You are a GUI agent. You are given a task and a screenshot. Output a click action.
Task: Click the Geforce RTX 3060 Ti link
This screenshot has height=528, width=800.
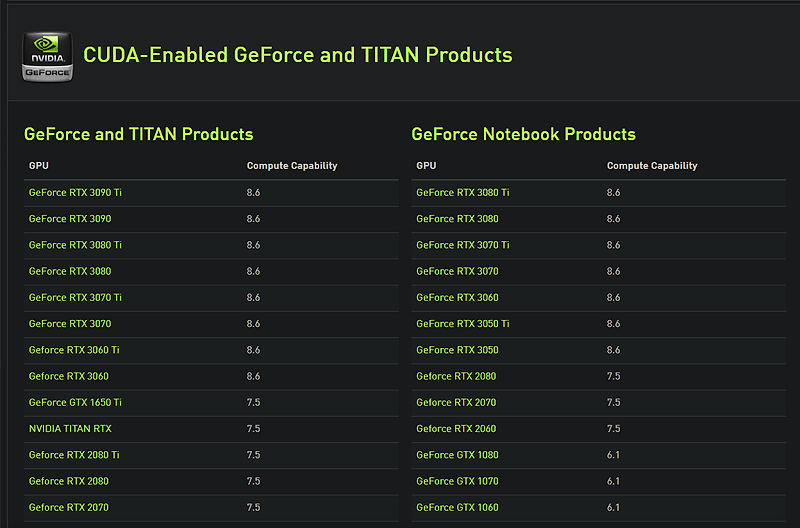coord(74,350)
